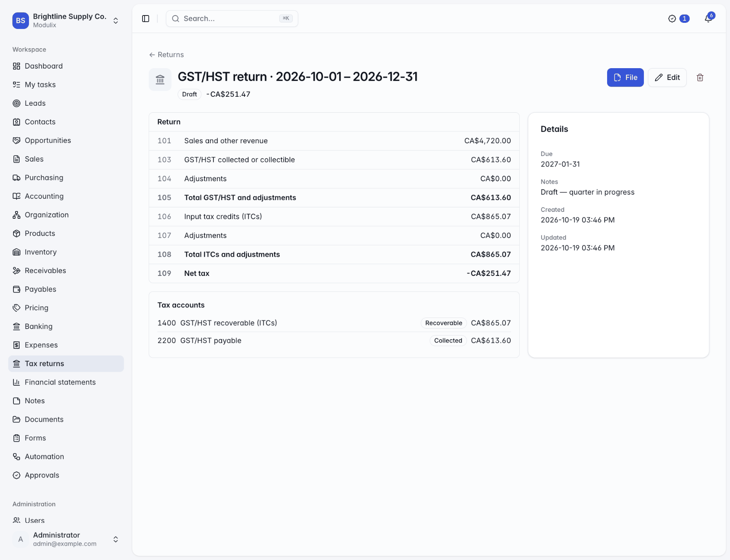Toggle the sidebar panel icon
Image resolution: width=730 pixels, height=560 pixels.
[x=146, y=19]
